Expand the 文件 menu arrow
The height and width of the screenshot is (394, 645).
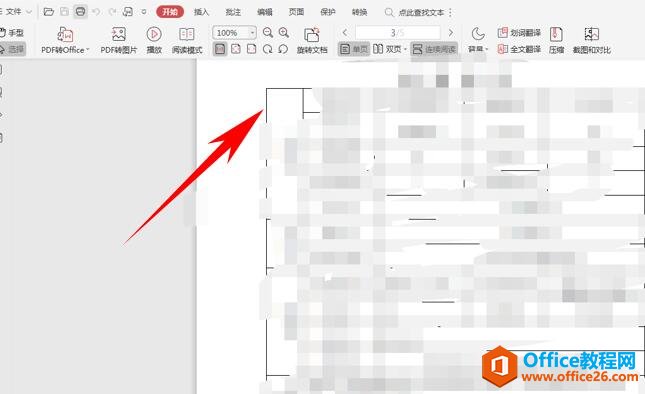point(29,12)
